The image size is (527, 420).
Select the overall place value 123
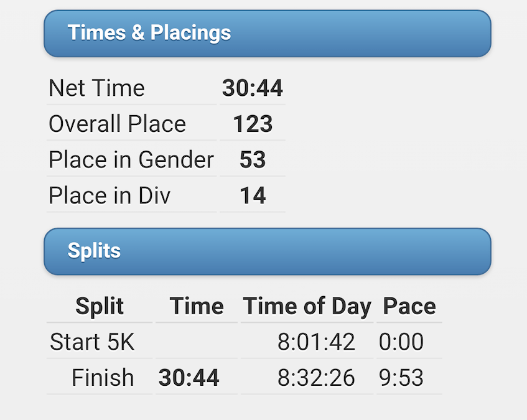tap(253, 124)
